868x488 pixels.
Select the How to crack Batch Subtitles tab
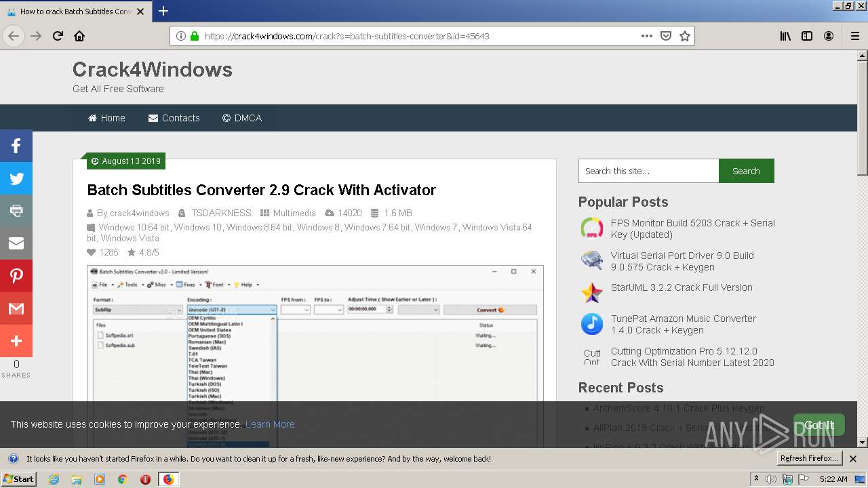(75, 12)
